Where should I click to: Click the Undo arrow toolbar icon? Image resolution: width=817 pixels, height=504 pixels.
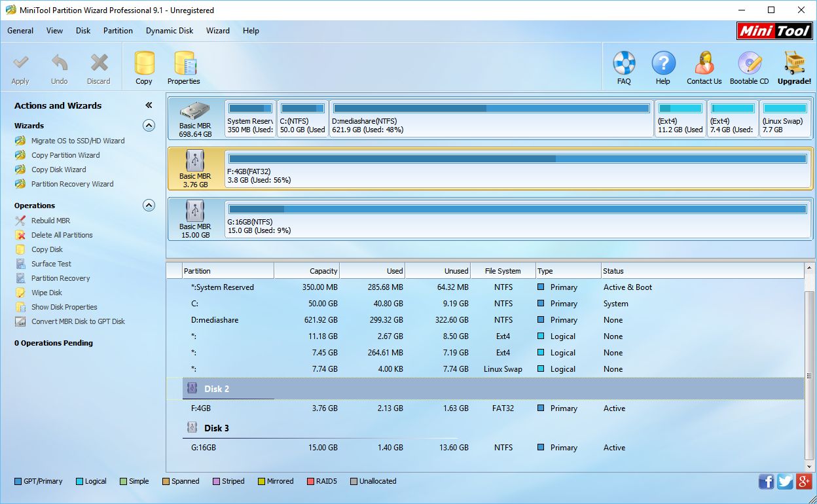coord(60,63)
